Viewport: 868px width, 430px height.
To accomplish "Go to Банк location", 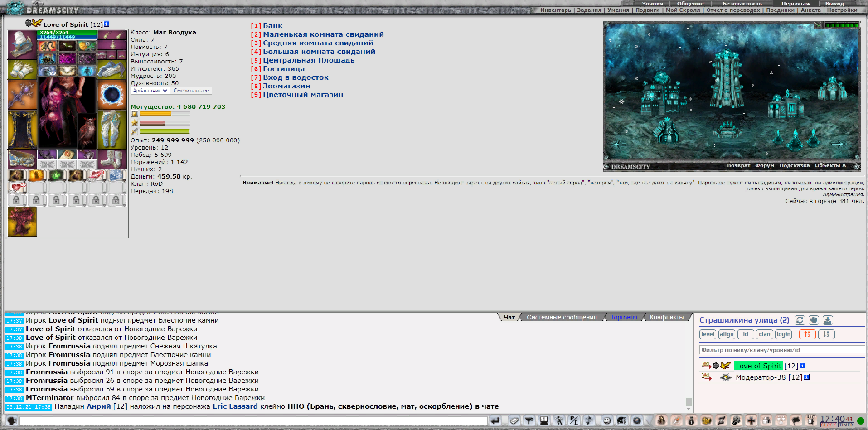I will pyautogui.click(x=272, y=26).
